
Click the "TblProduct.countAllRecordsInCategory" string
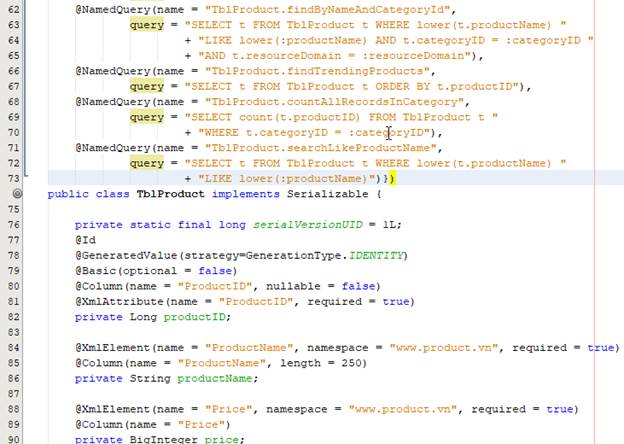pyautogui.click(x=335, y=101)
